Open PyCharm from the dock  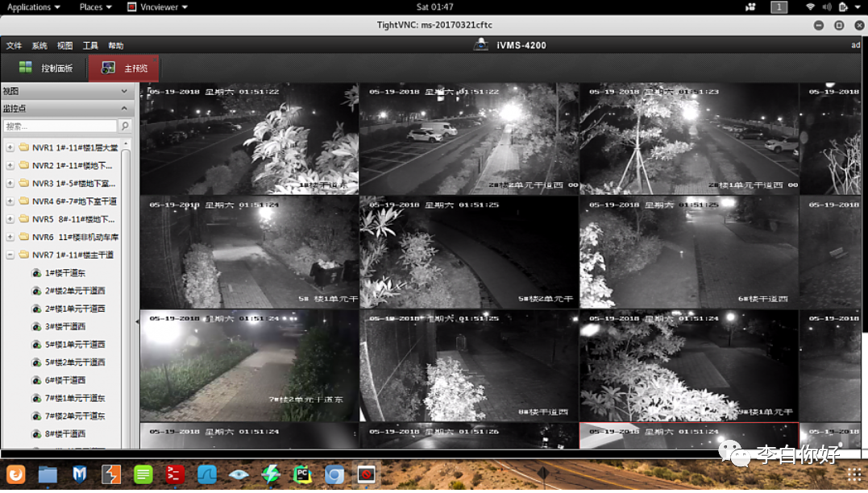(x=302, y=474)
